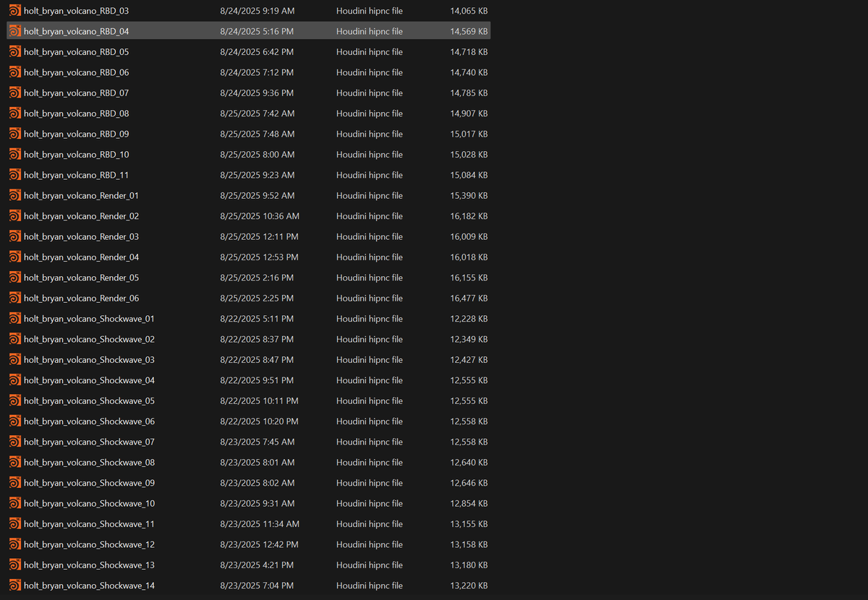Click the icon beside holt_bryan_volcano_RBD_10
The height and width of the screenshot is (600, 868).
15,154
